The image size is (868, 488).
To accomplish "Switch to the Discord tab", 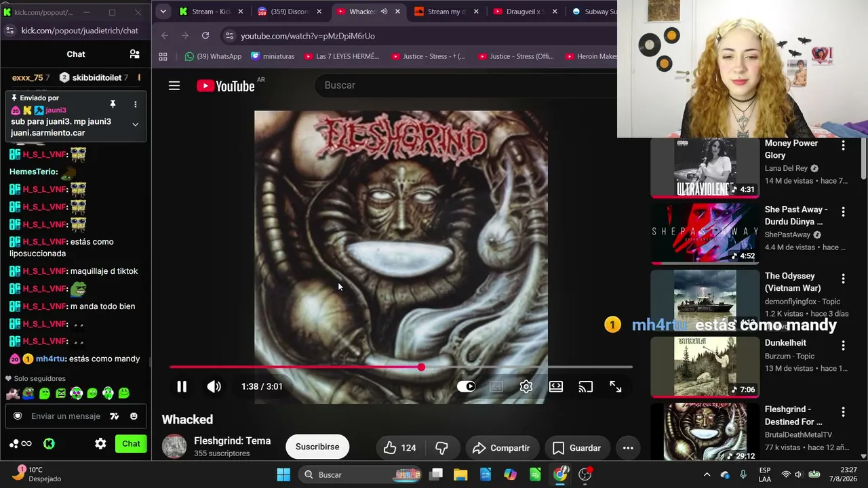I will point(289,12).
